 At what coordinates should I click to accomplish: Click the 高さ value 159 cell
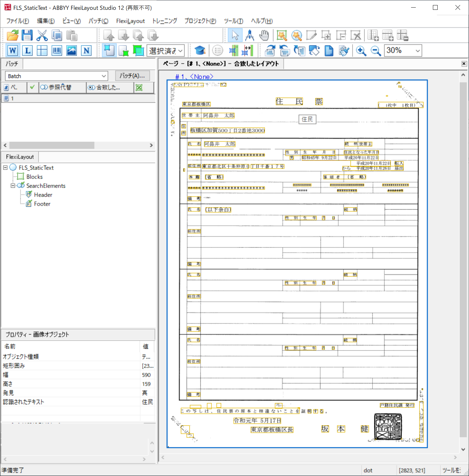pos(147,384)
